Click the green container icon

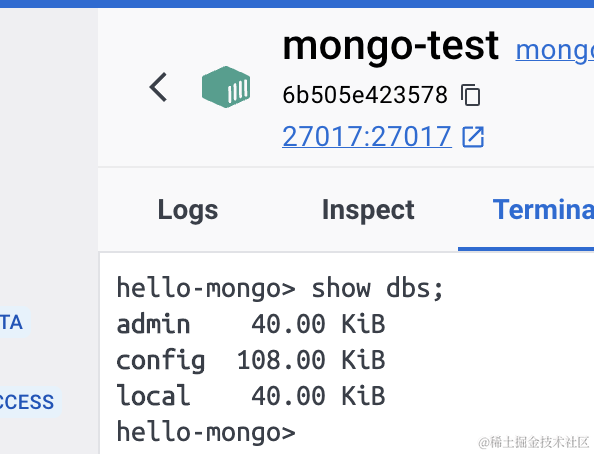(226, 87)
